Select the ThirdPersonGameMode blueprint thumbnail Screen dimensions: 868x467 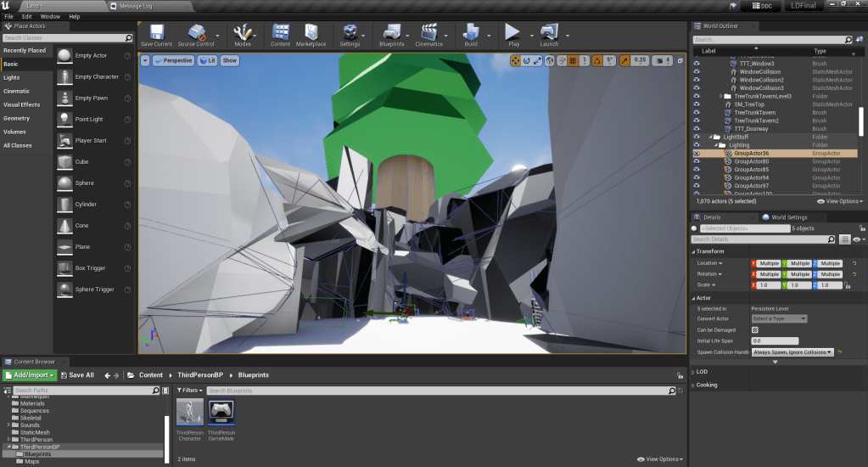(x=221, y=413)
